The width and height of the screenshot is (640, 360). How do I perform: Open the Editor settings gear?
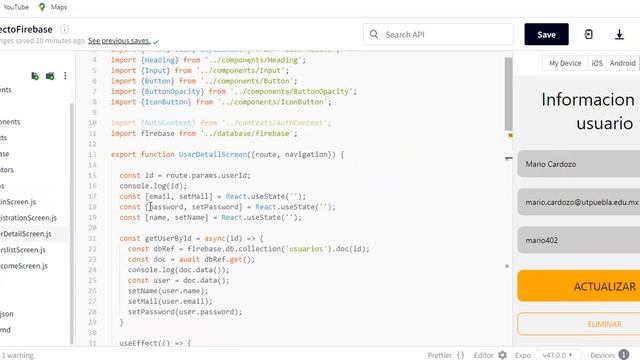[x=502, y=355]
